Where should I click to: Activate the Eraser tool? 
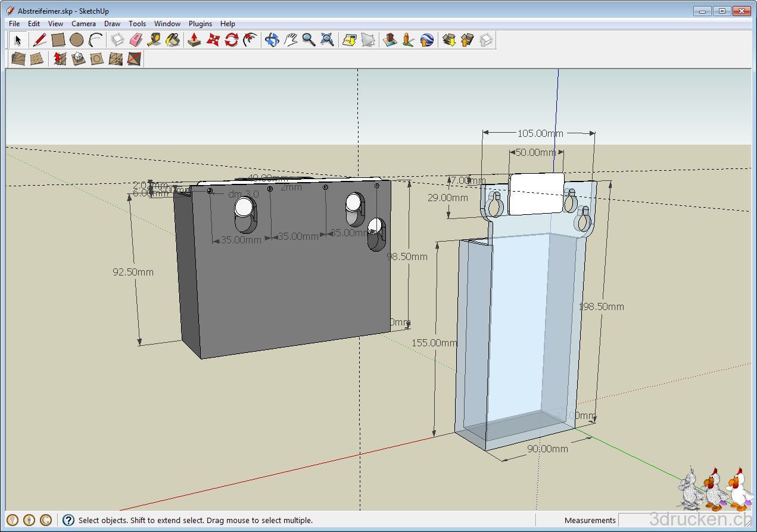136,40
